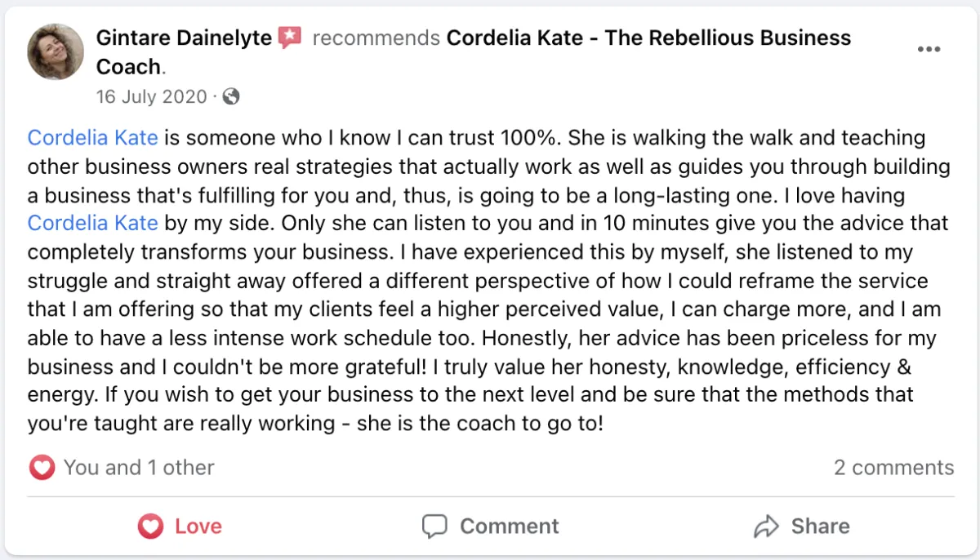Click the speech bubble Comment icon
This screenshot has height=560, width=980.
pyautogui.click(x=434, y=527)
